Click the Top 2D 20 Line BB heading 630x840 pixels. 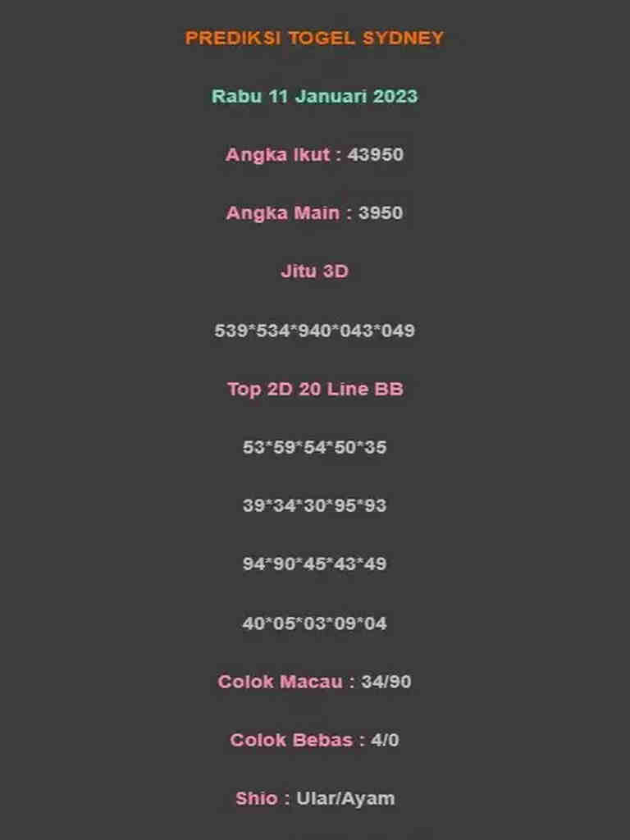point(314,389)
